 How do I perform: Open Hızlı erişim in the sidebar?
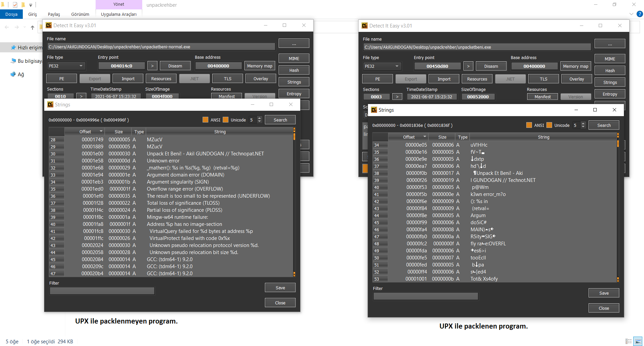click(x=26, y=48)
